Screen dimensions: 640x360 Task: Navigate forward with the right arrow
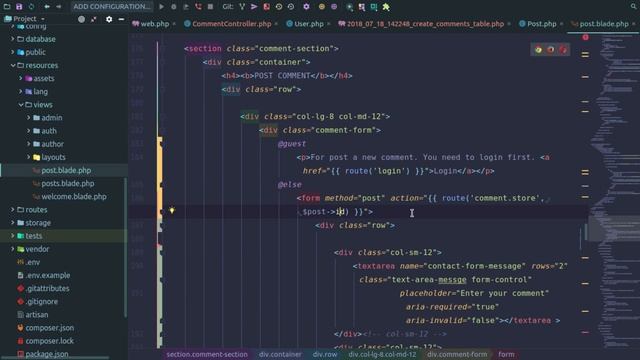(x=58, y=7)
